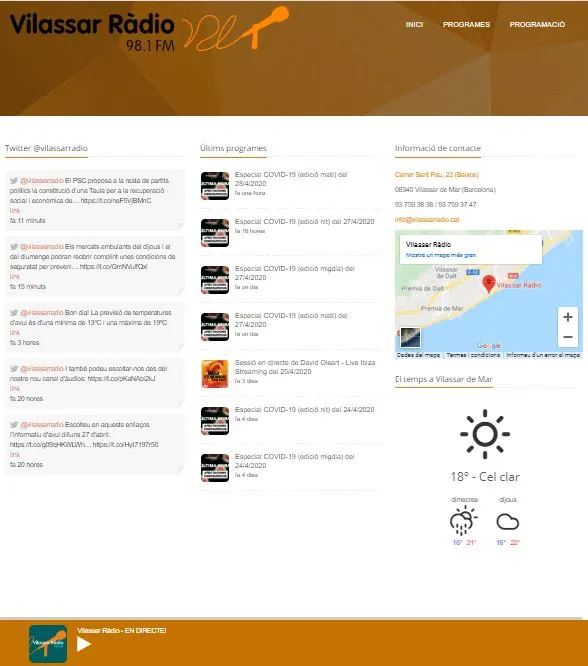Click 'Vilassar Ràdio - EN DIRECTE!' player title
This screenshot has width=588, height=666.
(122, 631)
